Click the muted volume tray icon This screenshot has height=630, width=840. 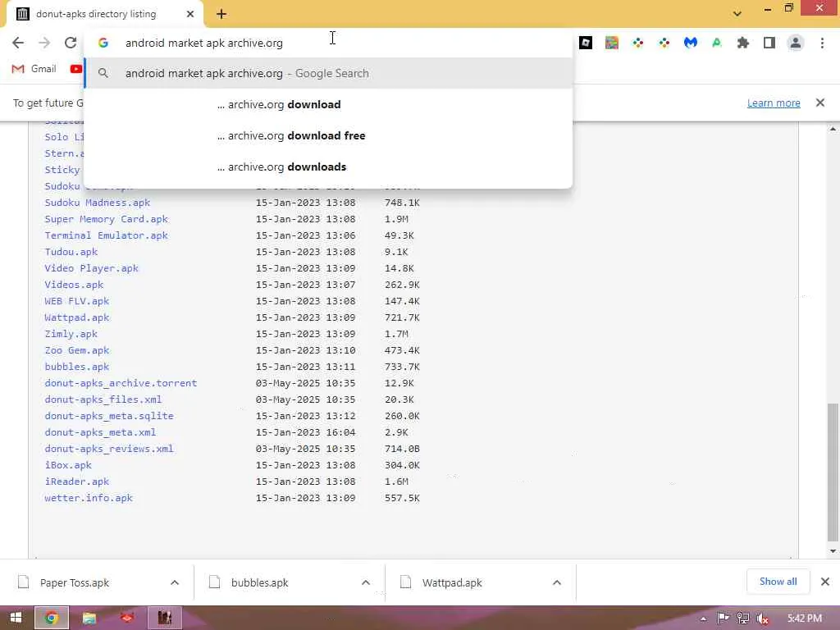[762, 619]
